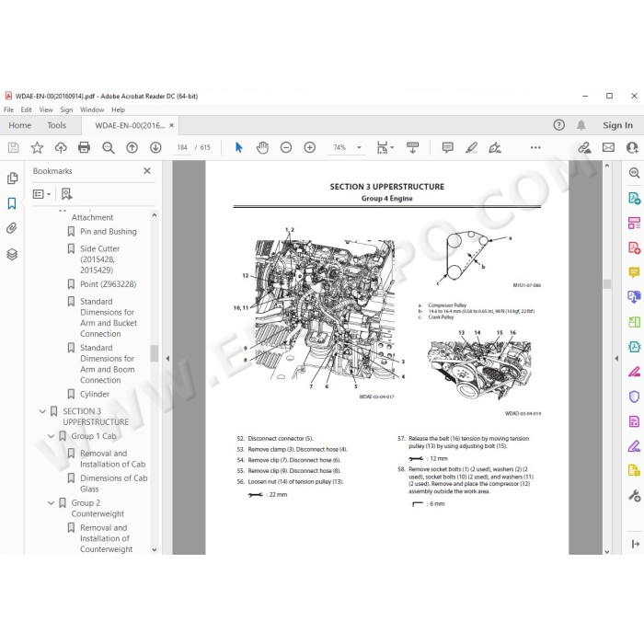Open the Window menu
Image resolution: width=644 pixels, height=644 pixels.
point(92,109)
